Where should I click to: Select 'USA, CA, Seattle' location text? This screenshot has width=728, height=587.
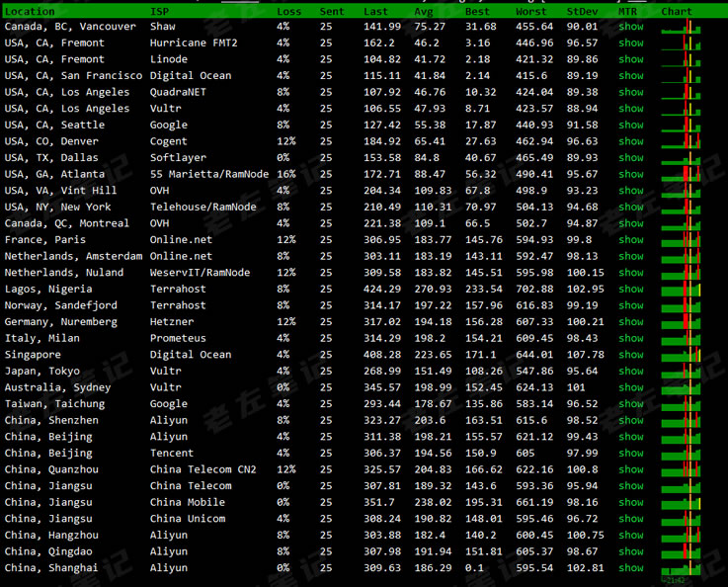(x=54, y=125)
